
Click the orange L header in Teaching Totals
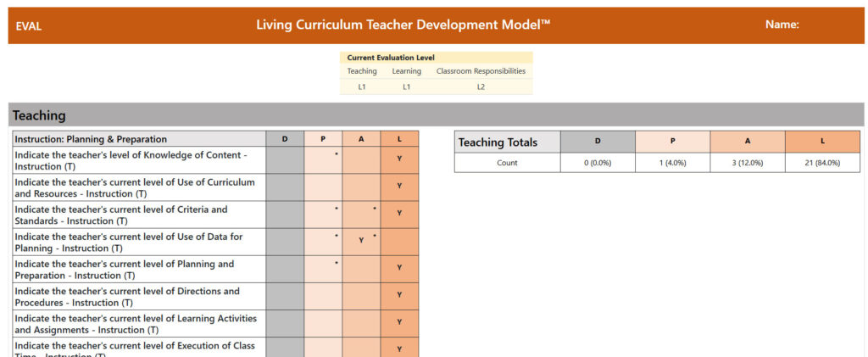coord(822,142)
